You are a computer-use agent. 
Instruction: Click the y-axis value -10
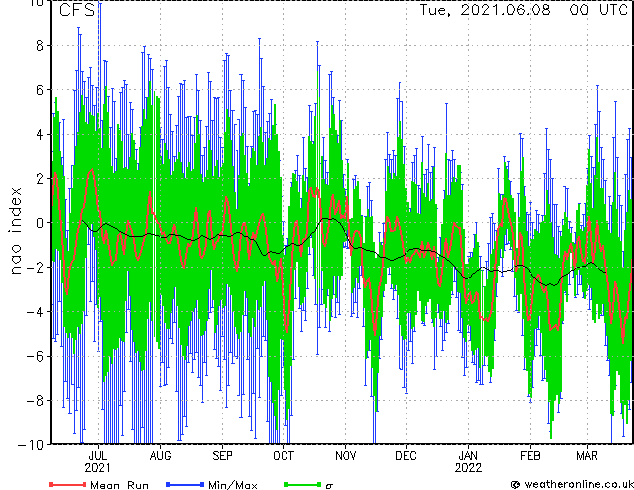[31, 445]
